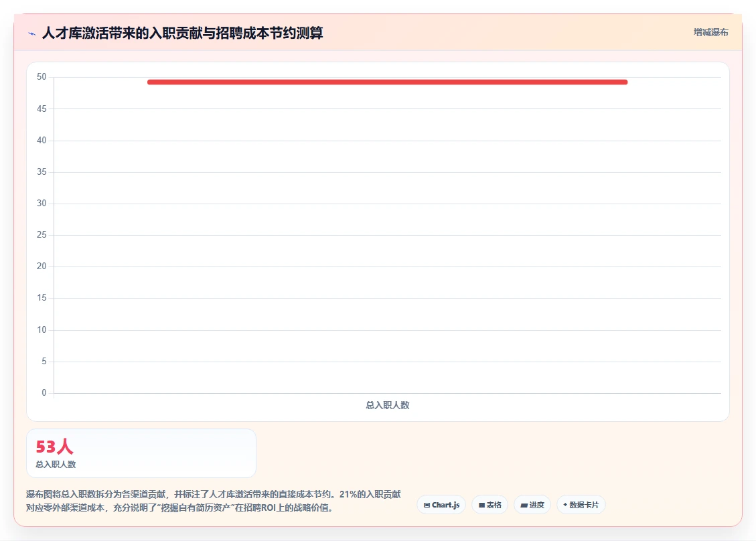Click the red bar in the chart
Viewport: 756px width, 541px height.
387,82
